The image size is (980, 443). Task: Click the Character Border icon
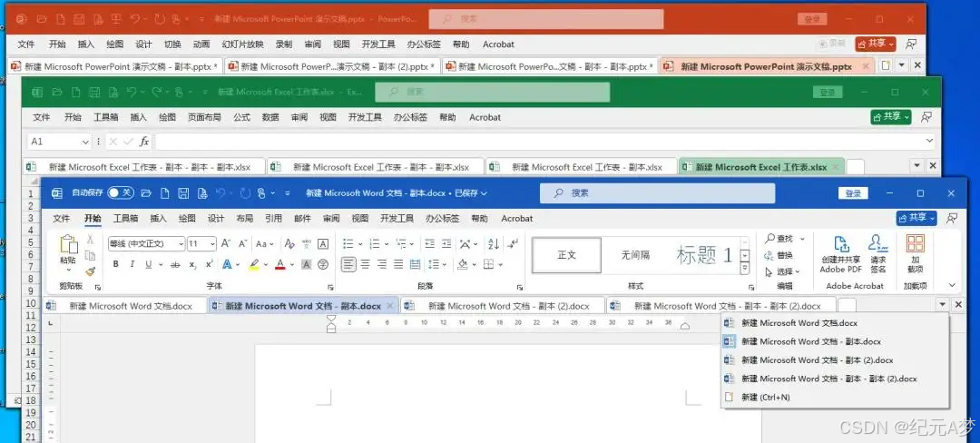tap(323, 243)
